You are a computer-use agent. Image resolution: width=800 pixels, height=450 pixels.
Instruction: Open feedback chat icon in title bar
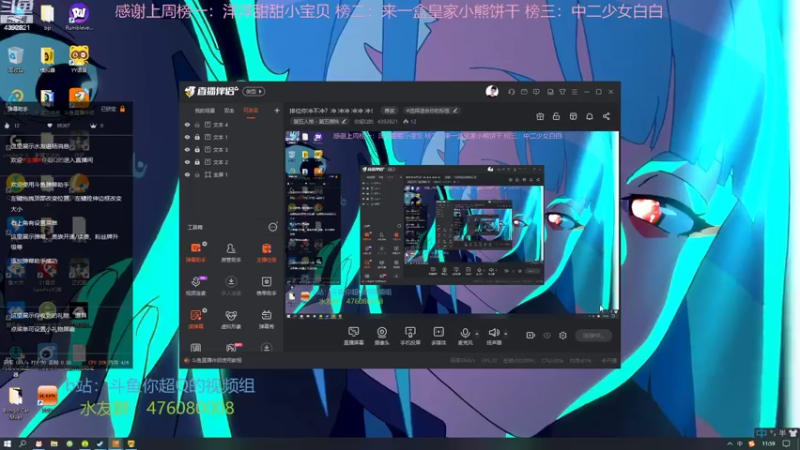click(x=536, y=92)
